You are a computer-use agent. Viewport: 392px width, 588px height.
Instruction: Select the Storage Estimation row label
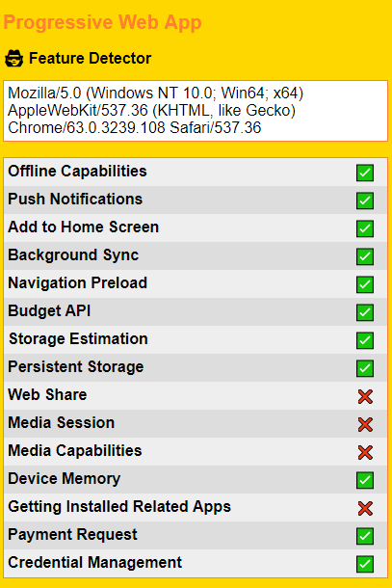point(78,338)
